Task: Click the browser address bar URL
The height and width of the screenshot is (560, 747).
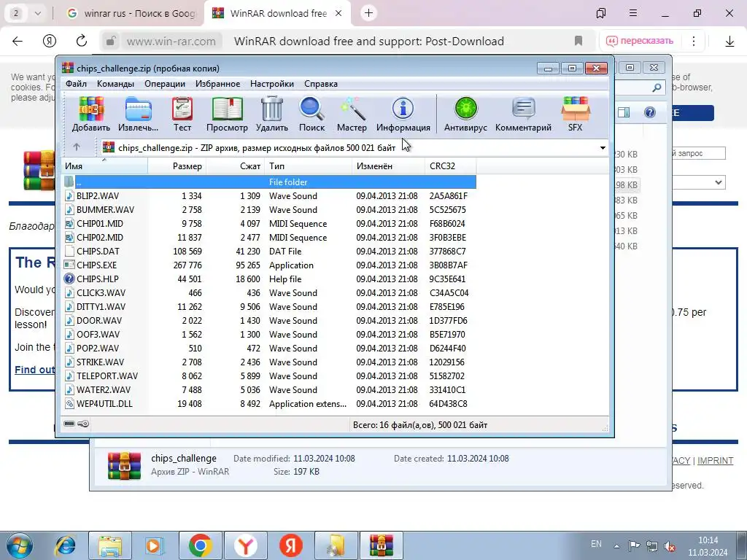Action: [171, 42]
